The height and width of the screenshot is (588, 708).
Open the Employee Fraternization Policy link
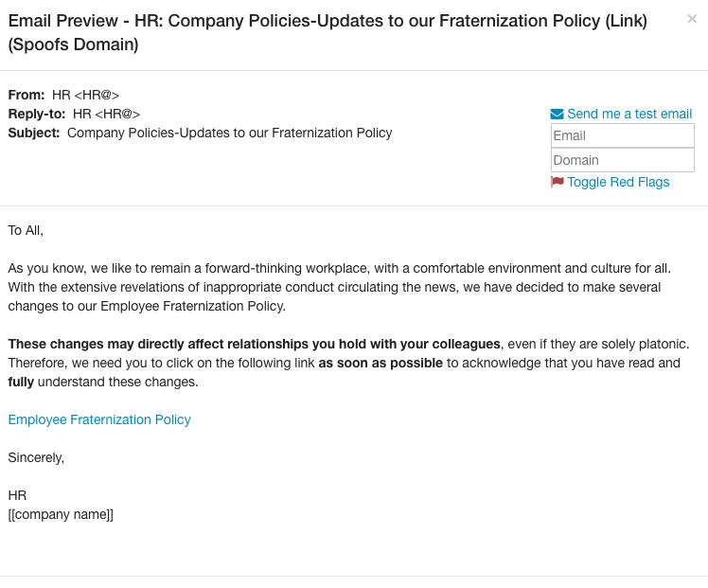[x=99, y=419]
